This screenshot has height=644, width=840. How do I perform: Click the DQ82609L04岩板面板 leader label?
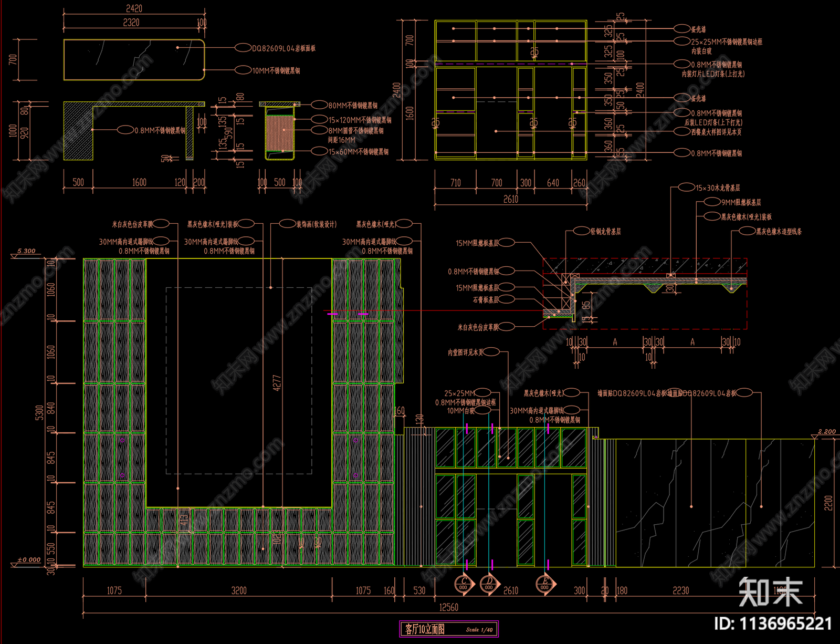point(283,48)
